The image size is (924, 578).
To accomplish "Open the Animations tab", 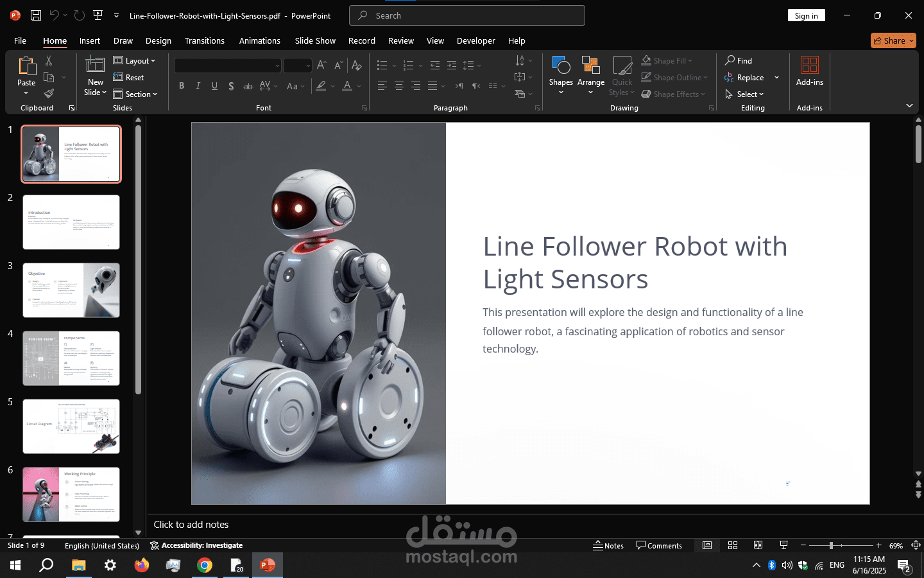I will (260, 40).
